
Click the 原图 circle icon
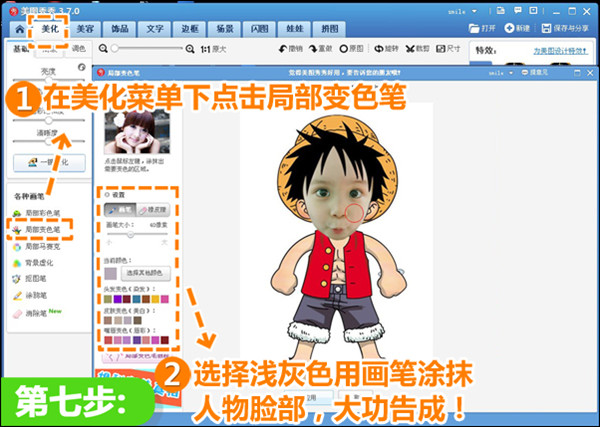pyautogui.click(x=344, y=49)
